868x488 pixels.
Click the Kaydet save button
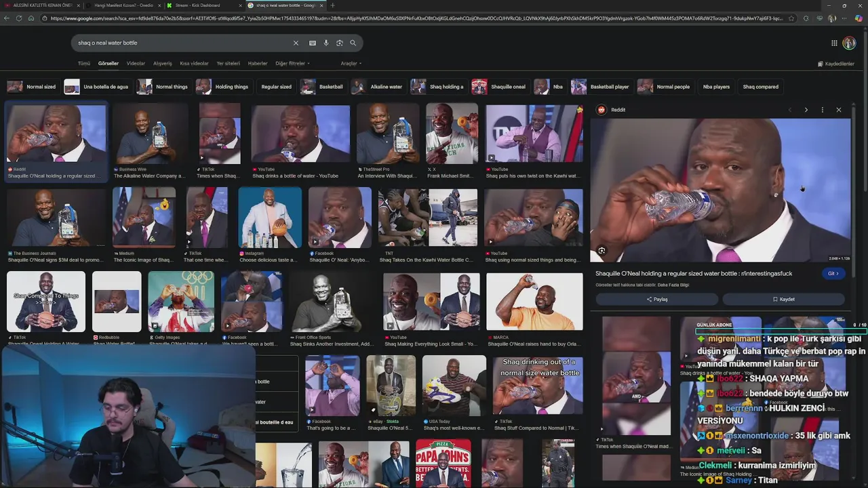coord(783,299)
